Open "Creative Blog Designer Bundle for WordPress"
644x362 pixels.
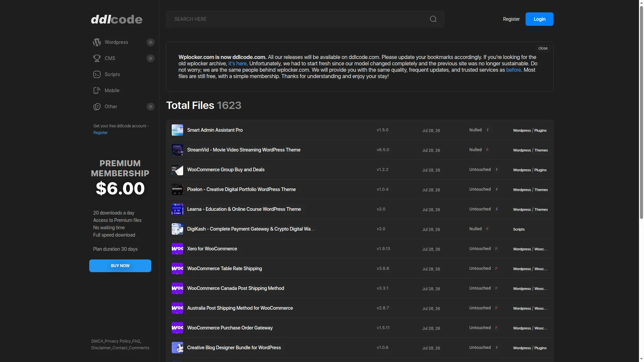pos(234,348)
